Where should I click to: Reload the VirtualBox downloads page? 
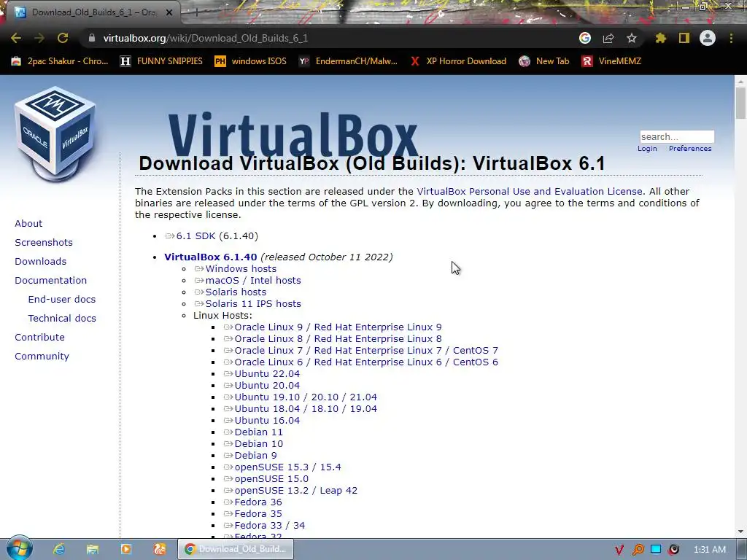pos(63,38)
